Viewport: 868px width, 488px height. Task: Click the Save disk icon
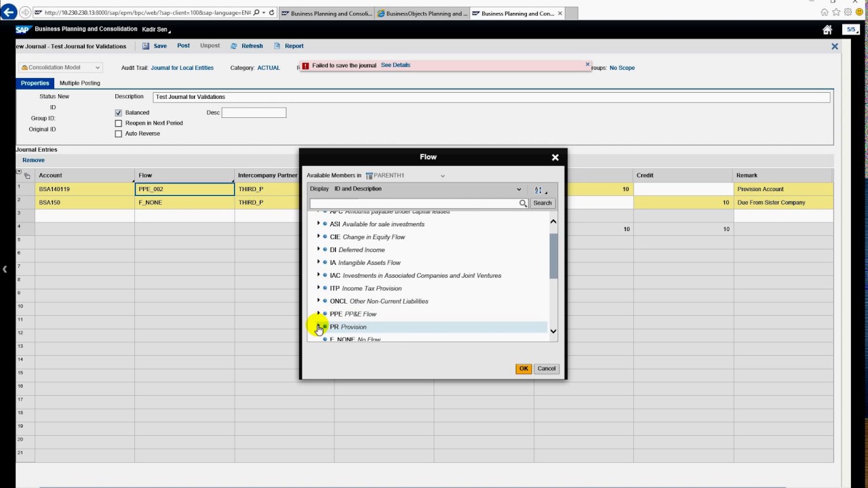click(146, 46)
